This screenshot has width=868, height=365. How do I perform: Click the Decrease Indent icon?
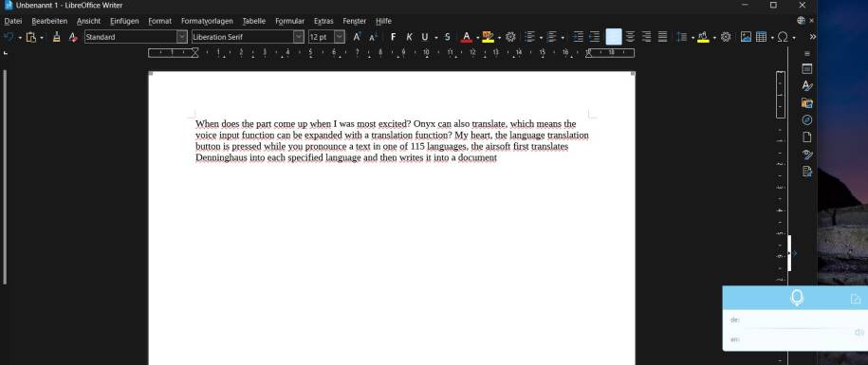click(x=595, y=37)
